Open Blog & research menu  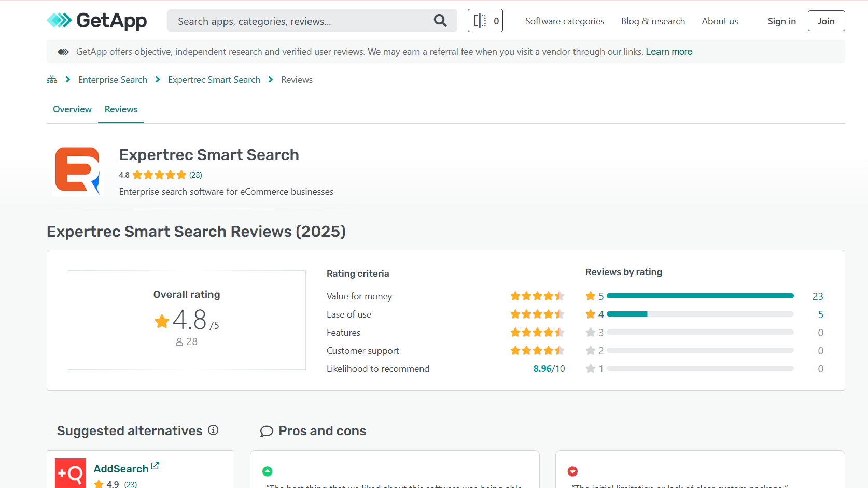[653, 21]
